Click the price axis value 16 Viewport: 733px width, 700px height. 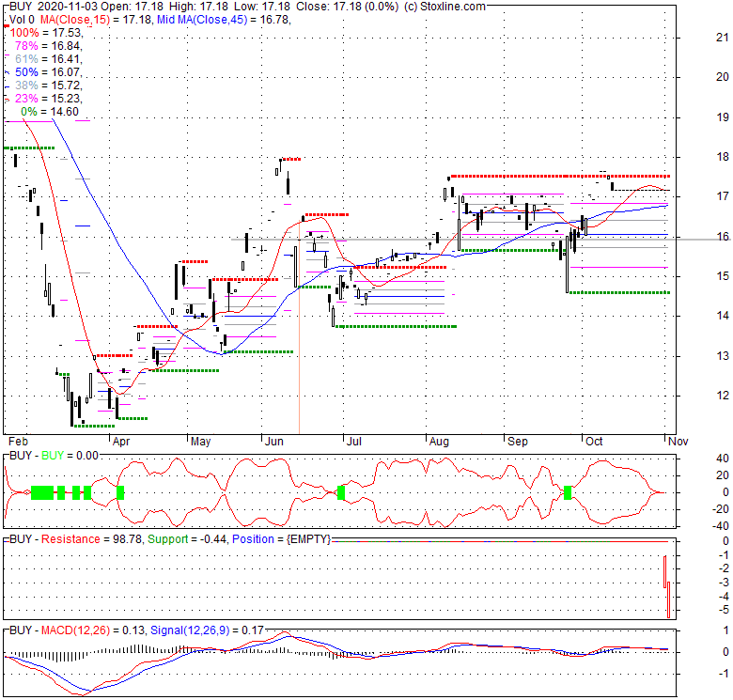coord(723,236)
